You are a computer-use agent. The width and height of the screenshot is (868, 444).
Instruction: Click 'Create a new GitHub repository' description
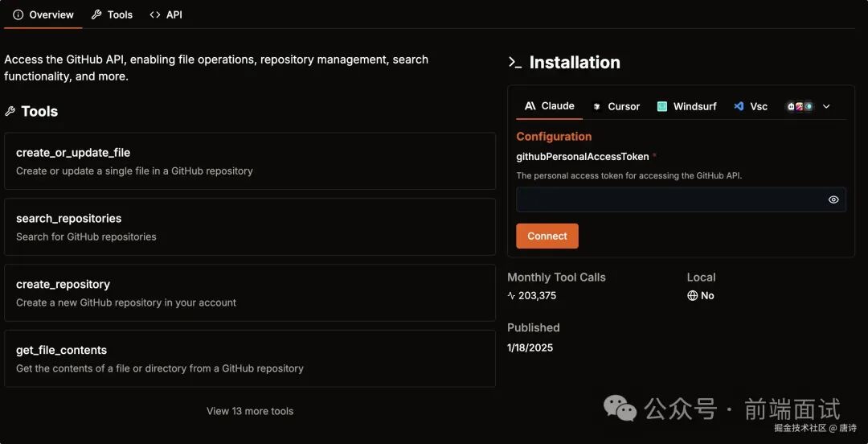[126, 302]
